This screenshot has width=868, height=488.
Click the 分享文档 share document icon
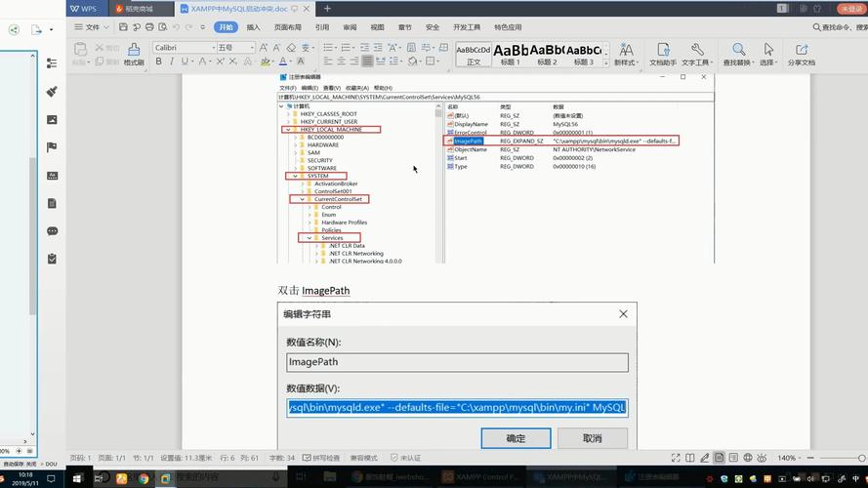click(801, 55)
